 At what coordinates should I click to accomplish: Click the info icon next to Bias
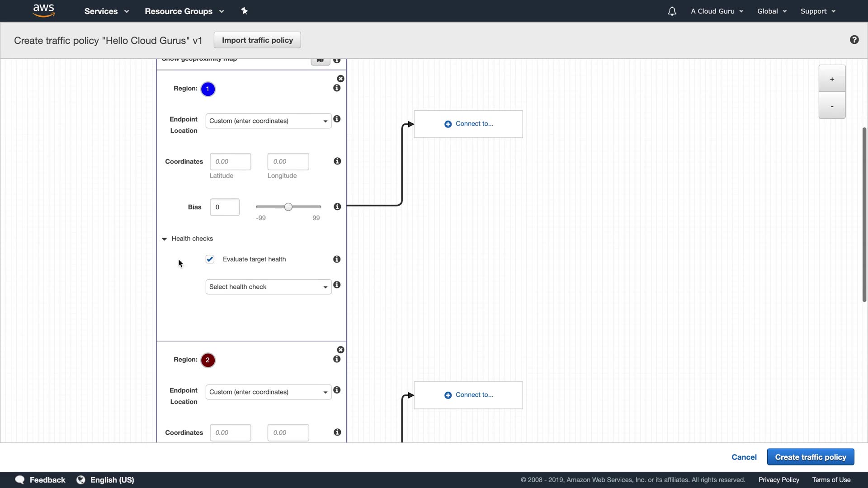(x=337, y=206)
